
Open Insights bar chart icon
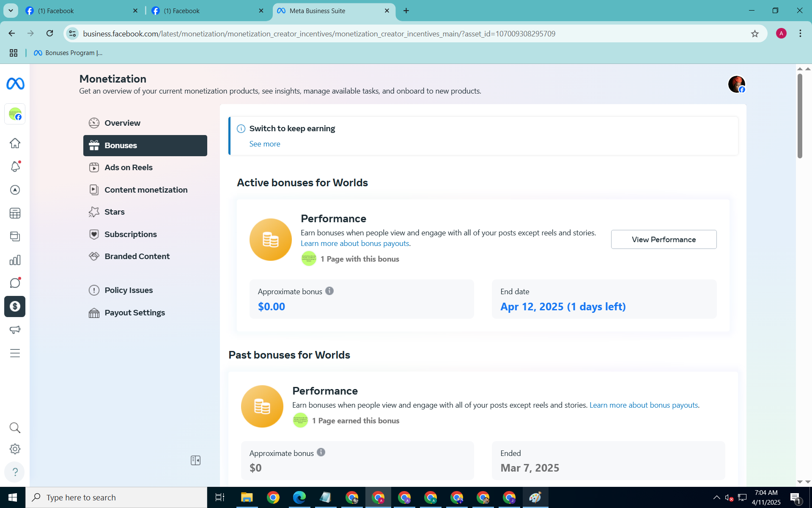click(15, 260)
